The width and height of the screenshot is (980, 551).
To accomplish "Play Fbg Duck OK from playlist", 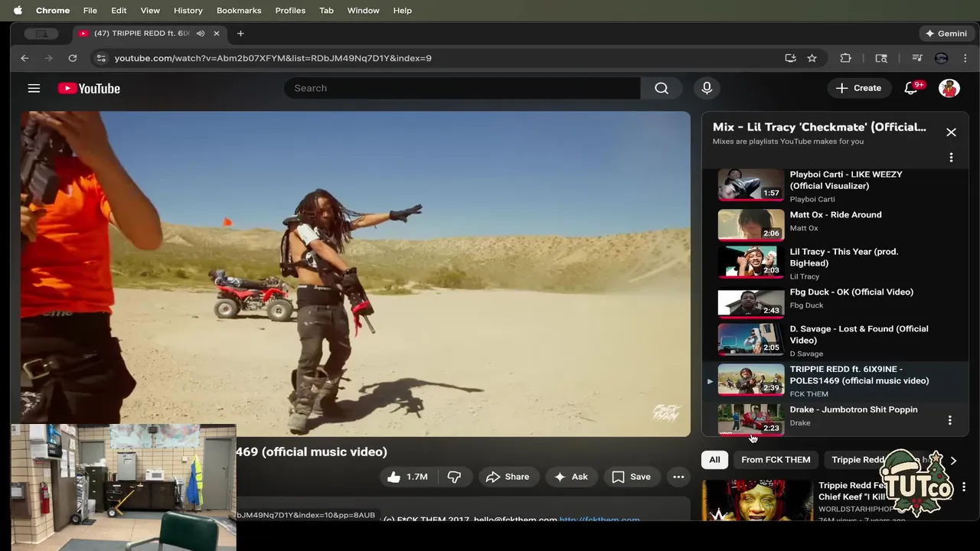I will coord(835,302).
